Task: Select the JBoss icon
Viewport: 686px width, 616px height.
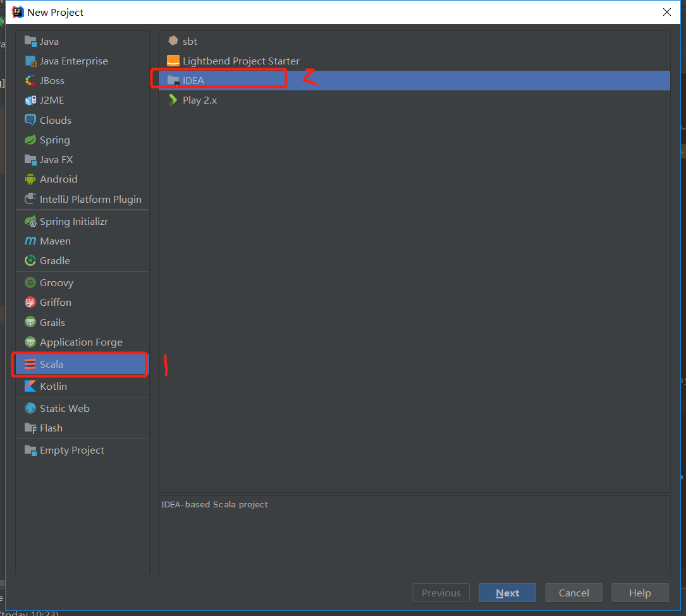Action: click(30, 81)
